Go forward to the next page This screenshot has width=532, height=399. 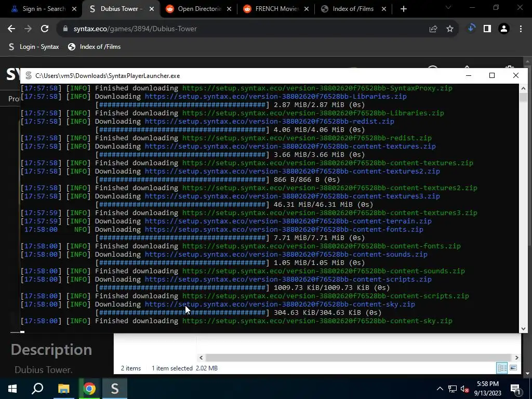coord(28,29)
